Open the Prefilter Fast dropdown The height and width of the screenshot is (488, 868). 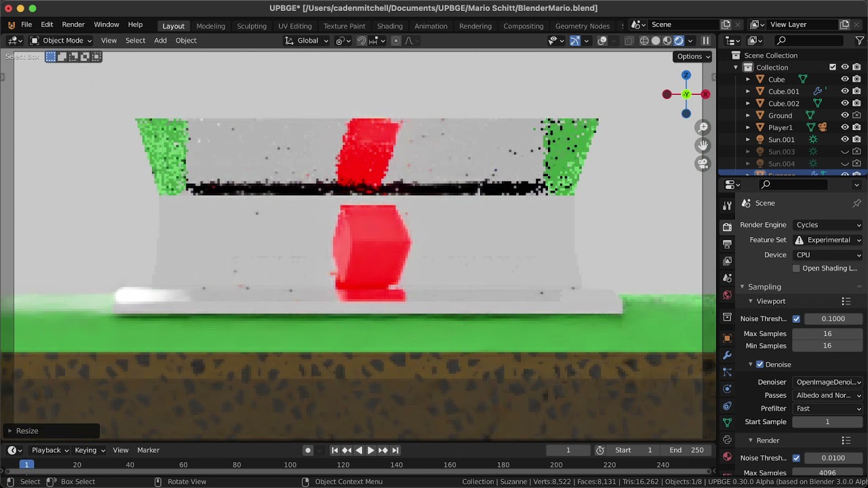coord(828,409)
